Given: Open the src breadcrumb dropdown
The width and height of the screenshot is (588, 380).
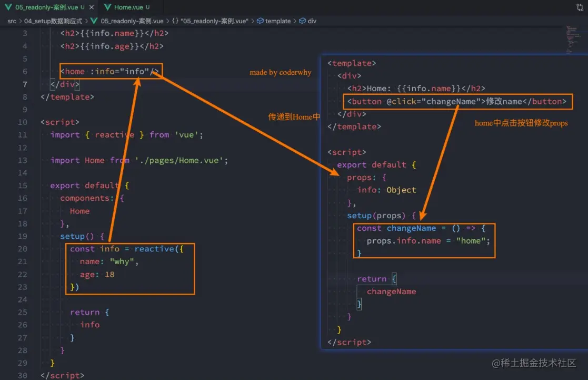Looking at the screenshot, I should 12,21.
